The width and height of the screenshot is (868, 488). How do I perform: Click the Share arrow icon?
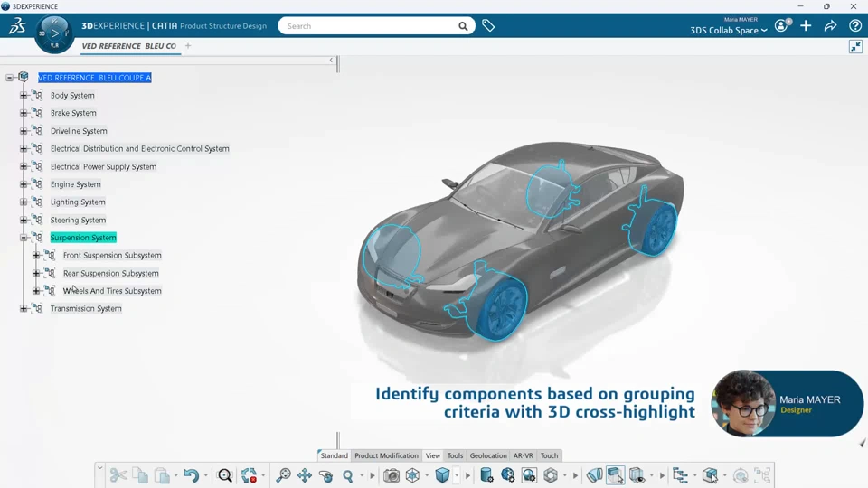pyautogui.click(x=830, y=25)
